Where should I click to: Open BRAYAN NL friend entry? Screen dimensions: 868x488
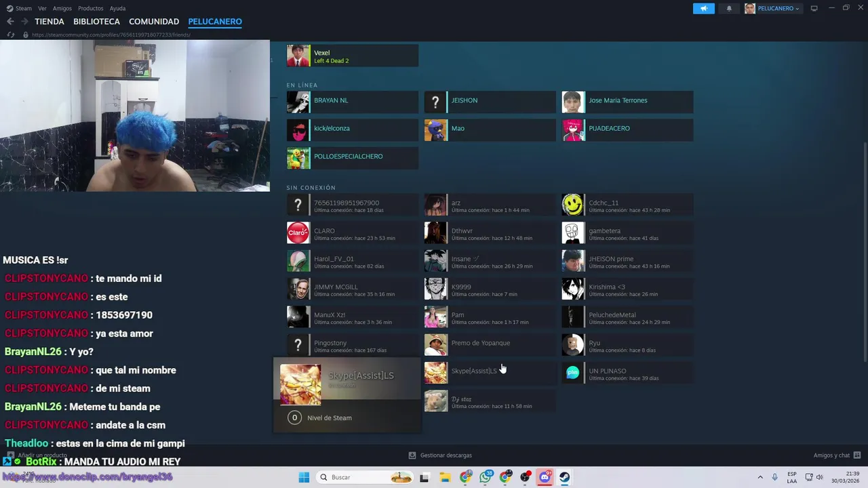pyautogui.click(x=352, y=102)
